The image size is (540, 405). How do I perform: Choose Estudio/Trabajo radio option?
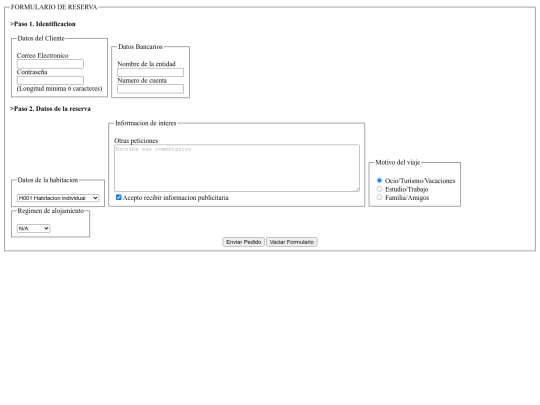[379, 189]
